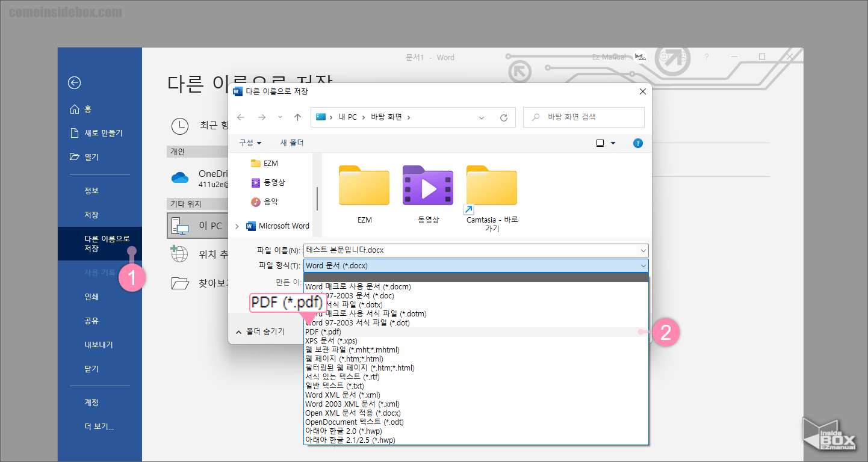Expand the Microsoft Word tree node
The image size is (868, 462).
pos(237,226)
